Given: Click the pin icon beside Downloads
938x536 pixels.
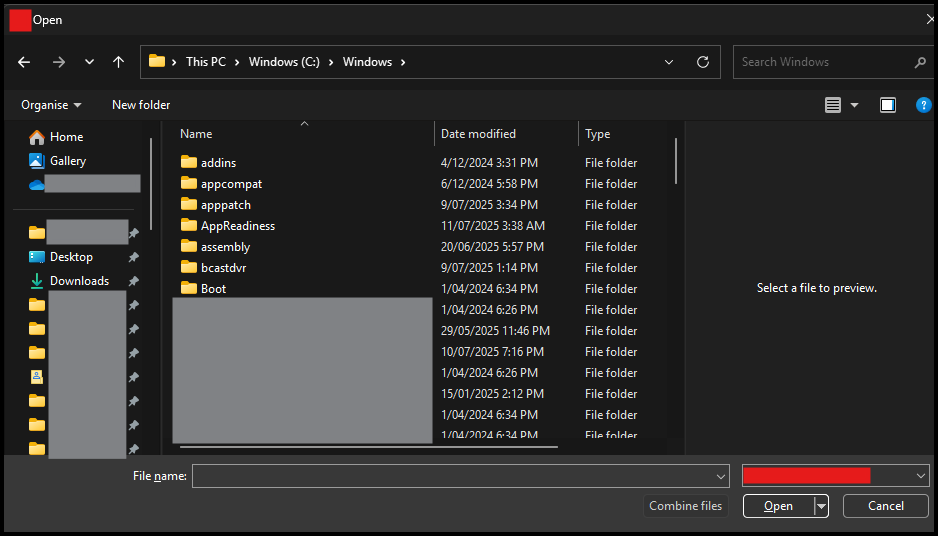Looking at the screenshot, I should [134, 281].
